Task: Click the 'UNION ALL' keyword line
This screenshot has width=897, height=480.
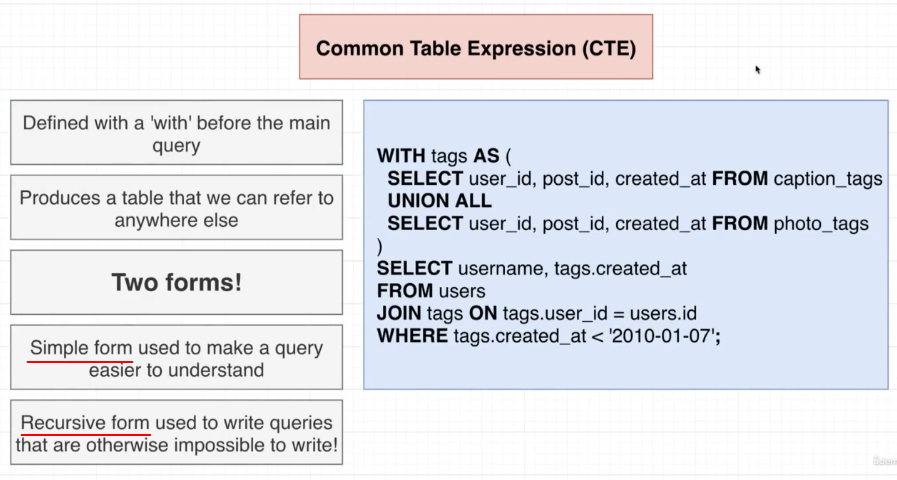Action: (439, 201)
